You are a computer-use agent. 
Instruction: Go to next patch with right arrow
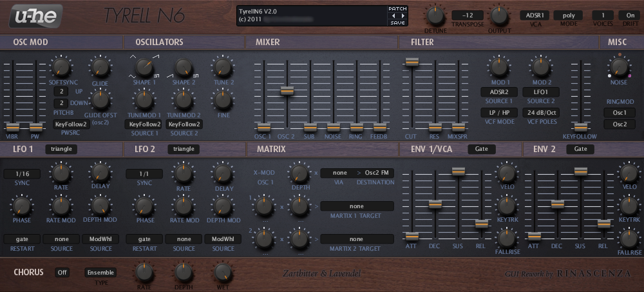pos(403,15)
